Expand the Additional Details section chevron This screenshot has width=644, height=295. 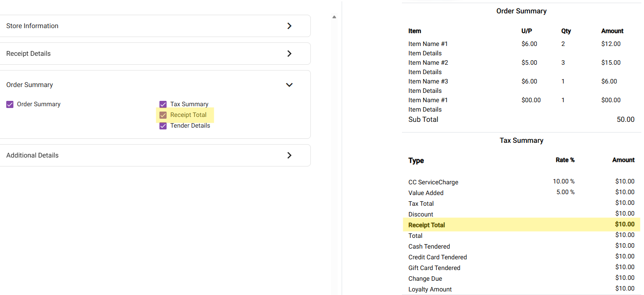[289, 155]
